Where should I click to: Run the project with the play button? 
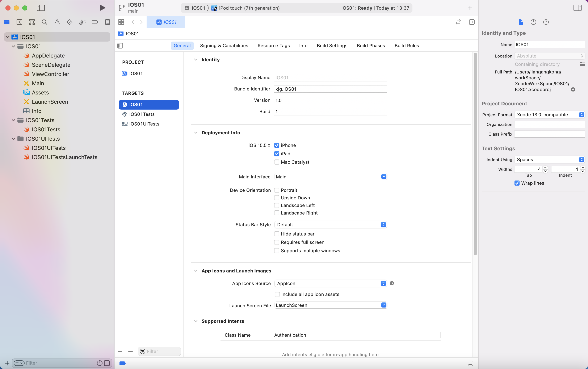point(102,8)
